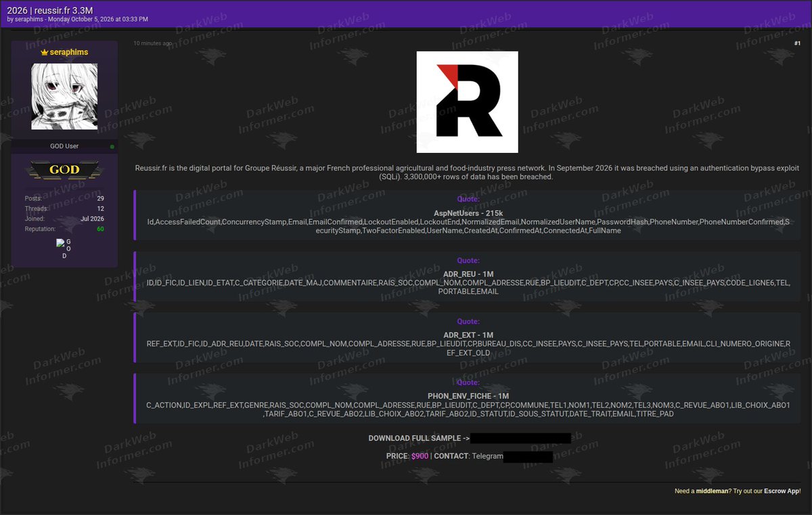
Task: Click the redacted Telegram contact handle
Action: click(x=528, y=457)
